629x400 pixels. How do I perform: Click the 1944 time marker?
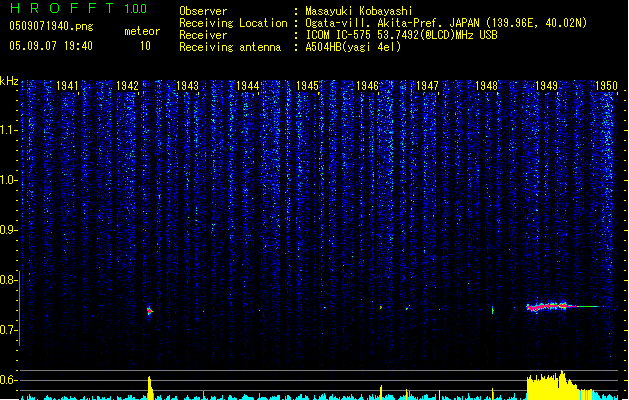coord(248,86)
